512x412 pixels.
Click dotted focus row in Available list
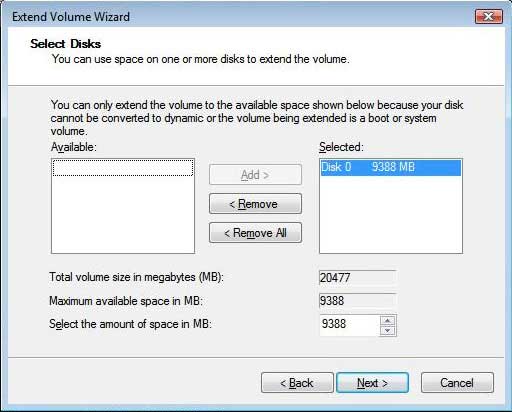pyautogui.click(x=123, y=168)
